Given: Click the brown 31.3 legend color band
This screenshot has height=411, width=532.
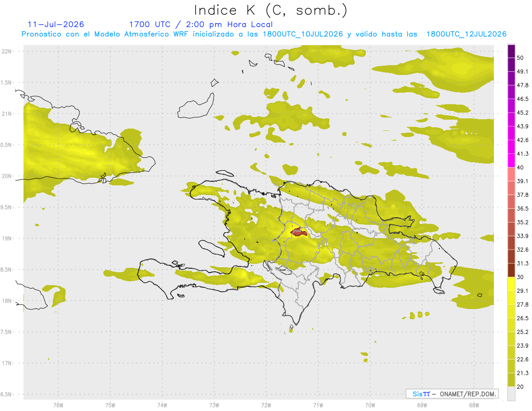Looking at the screenshot, I should pos(511,270).
